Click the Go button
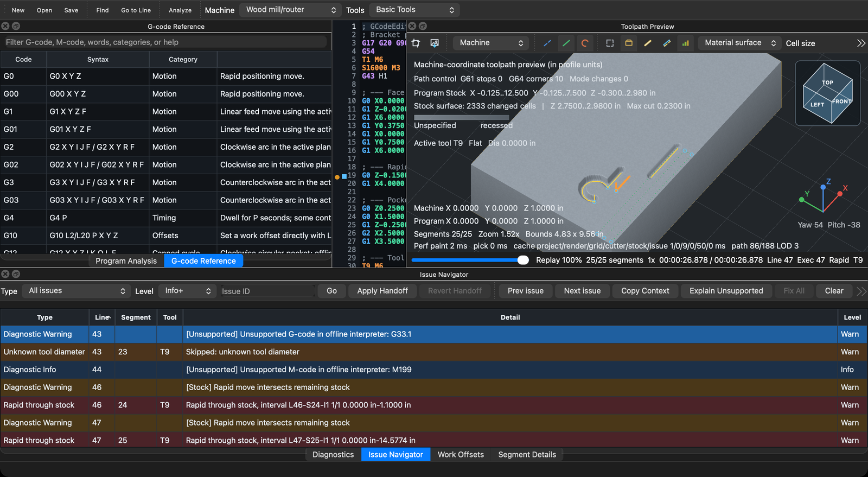Image resolution: width=868 pixels, height=477 pixels. pos(331,291)
